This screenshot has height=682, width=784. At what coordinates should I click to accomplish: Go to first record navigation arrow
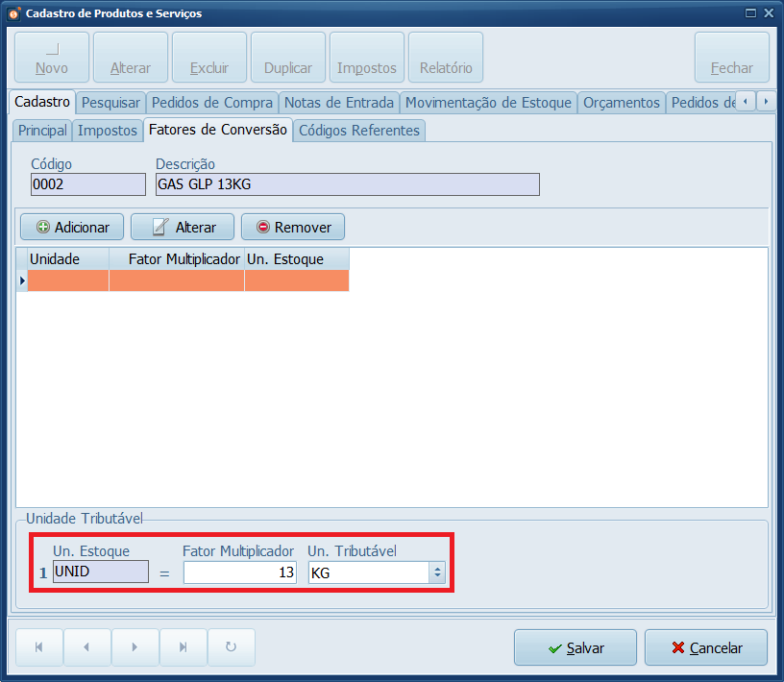[39, 647]
